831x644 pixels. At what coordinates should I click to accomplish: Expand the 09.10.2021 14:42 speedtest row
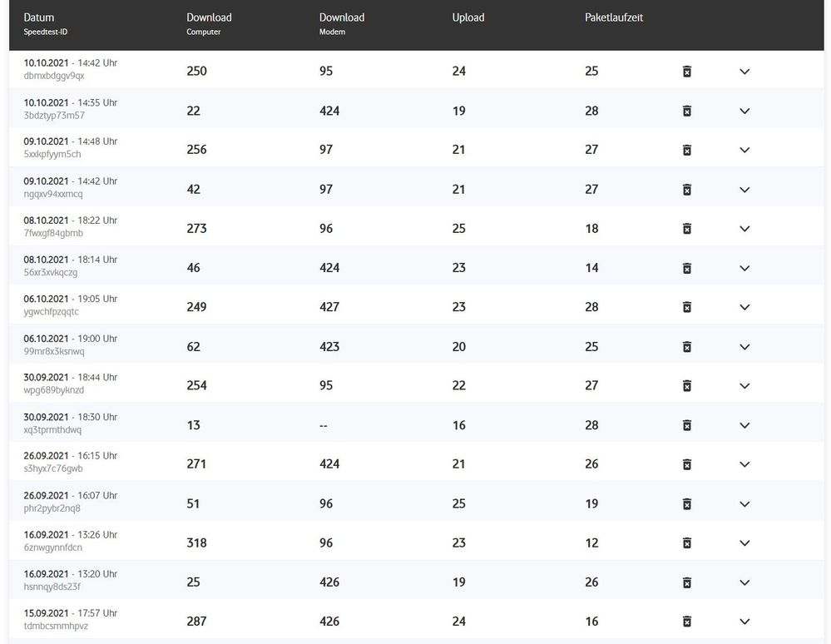744,190
